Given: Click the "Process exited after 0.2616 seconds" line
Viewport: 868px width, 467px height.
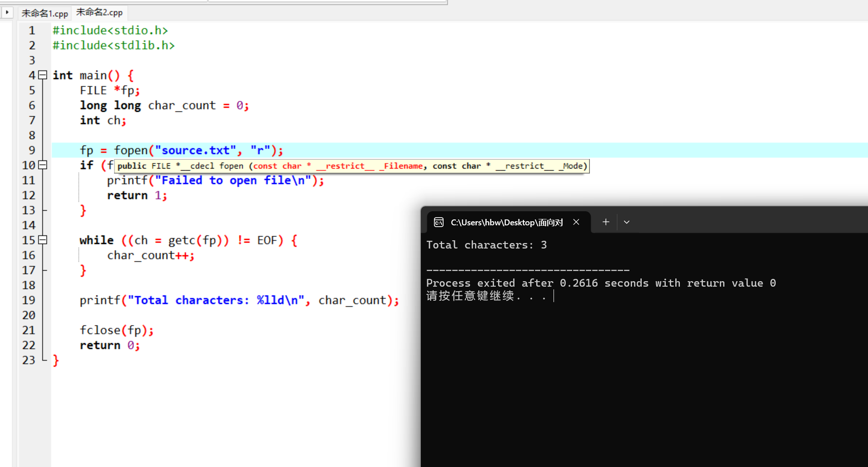Looking at the screenshot, I should [601, 283].
